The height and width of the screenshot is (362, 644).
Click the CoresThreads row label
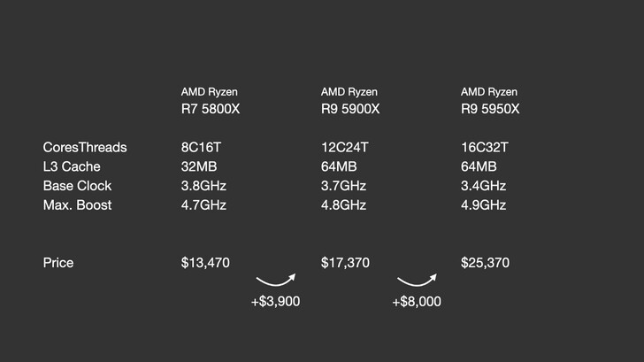pyautogui.click(x=85, y=147)
